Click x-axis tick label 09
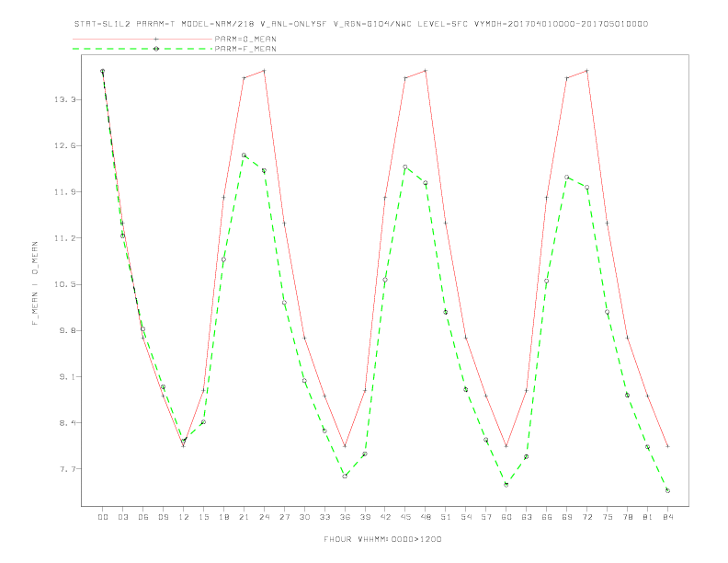Viewport: 728px width, 563px height. pos(163,517)
